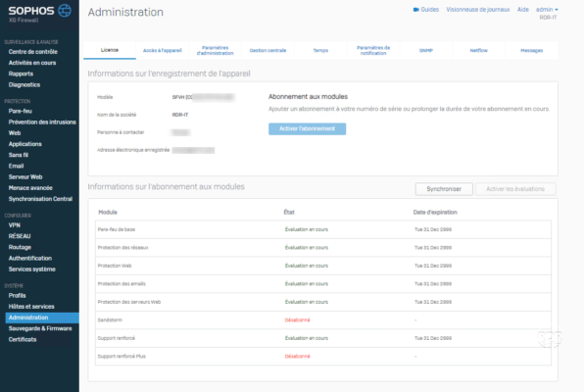The height and width of the screenshot is (392, 584).
Task: Open the Netflow tab
Action: (x=478, y=50)
